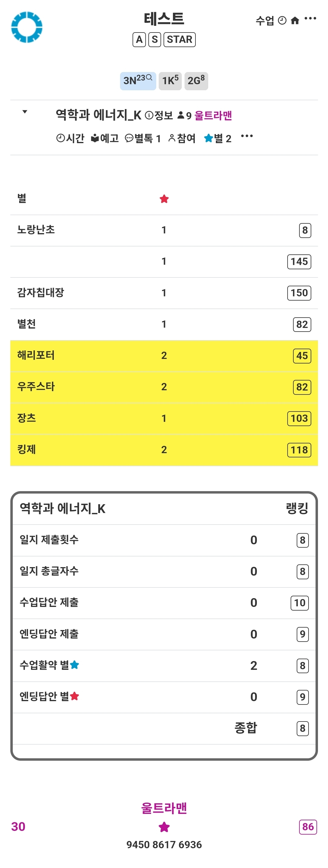328x868 pixels.
Task: Toggle the STAR mode button
Action: click(x=179, y=40)
